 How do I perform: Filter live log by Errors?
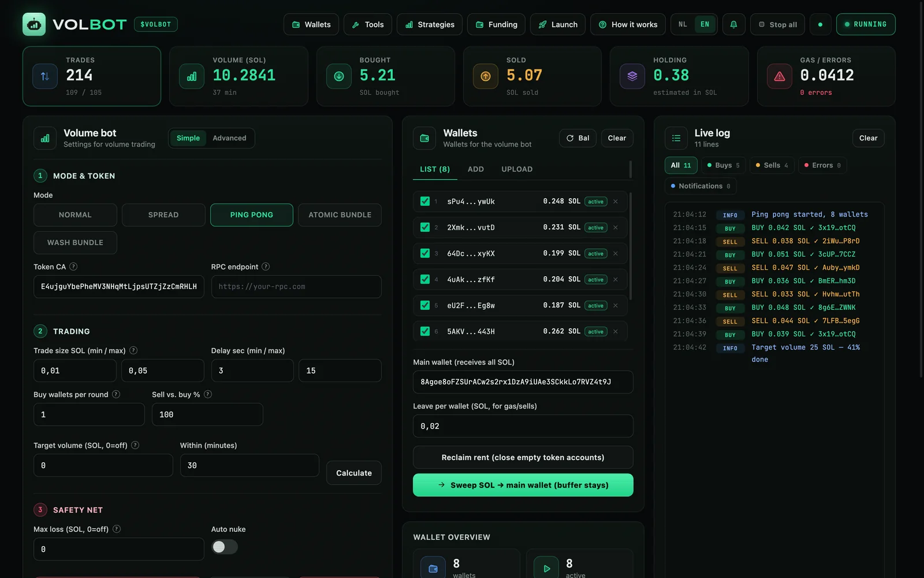pos(823,165)
